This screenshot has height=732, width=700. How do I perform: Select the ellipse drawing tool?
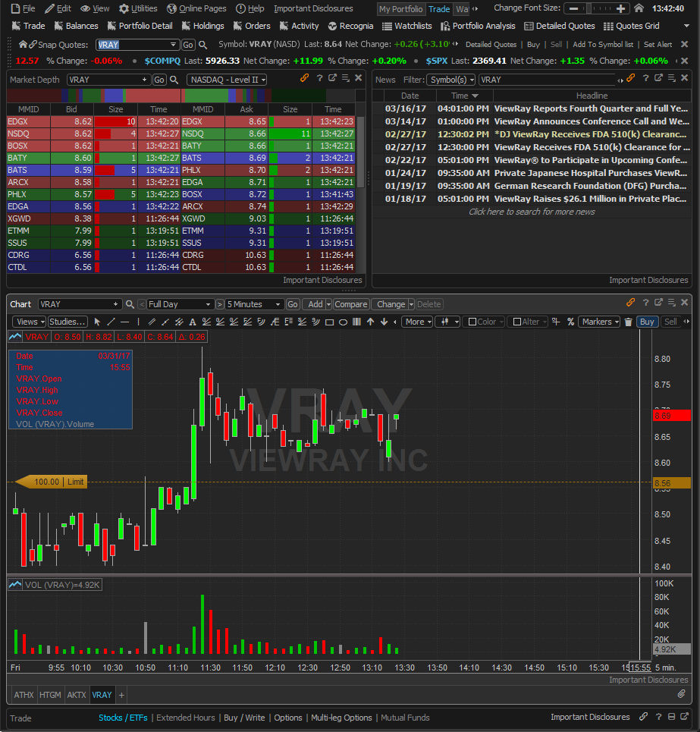pyautogui.click(x=343, y=322)
